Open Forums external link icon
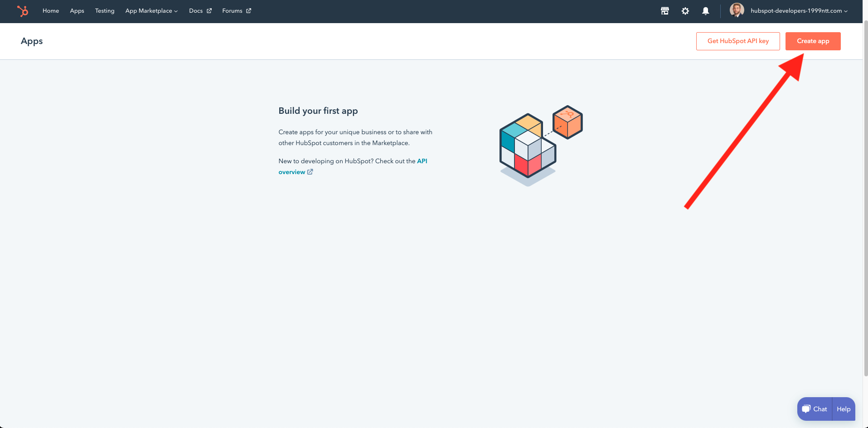 coord(249,11)
